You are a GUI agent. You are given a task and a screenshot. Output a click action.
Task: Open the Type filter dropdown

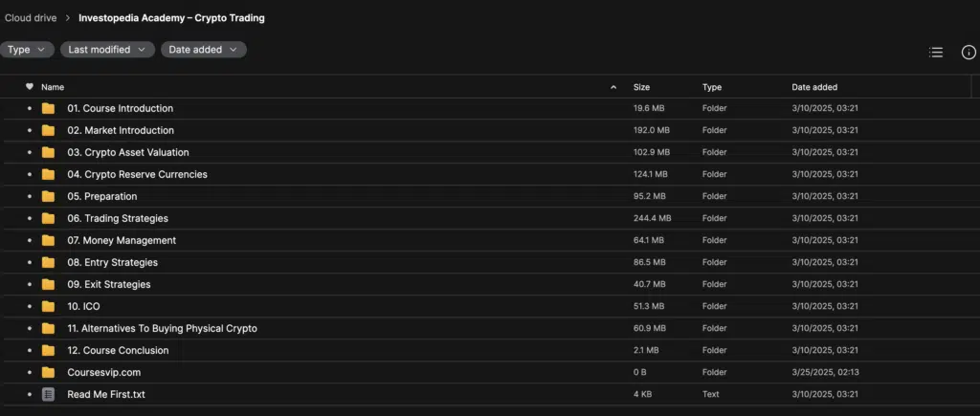(x=27, y=50)
